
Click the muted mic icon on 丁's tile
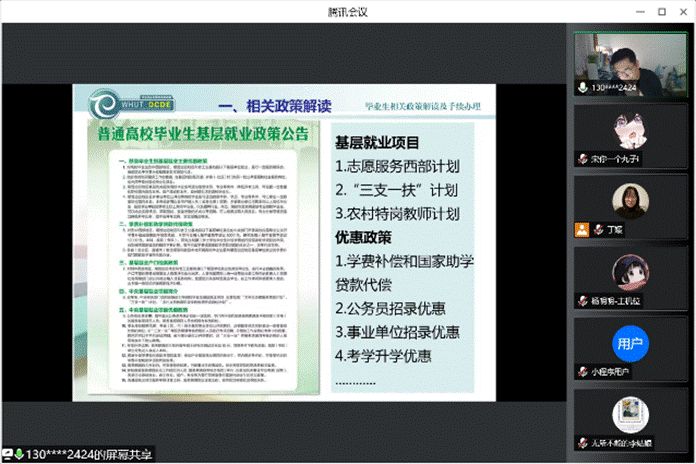point(596,229)
